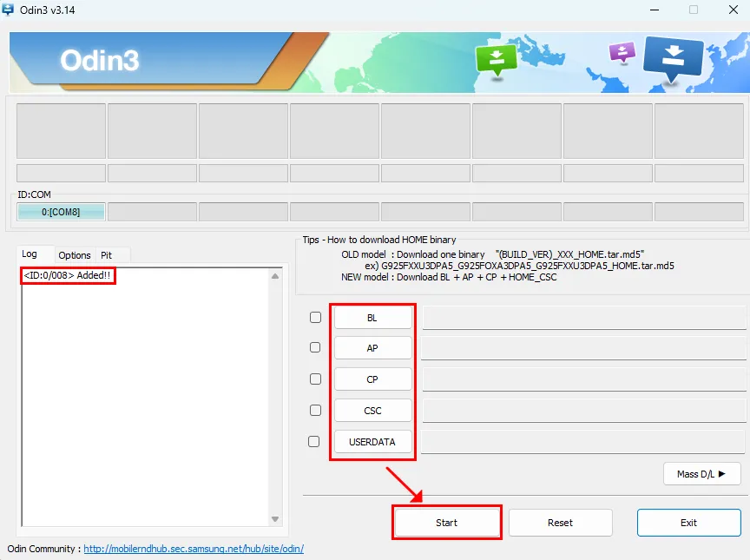This screenshot has height=560, width=750.
Task: Click the Reset button
Action: point(560,523)
